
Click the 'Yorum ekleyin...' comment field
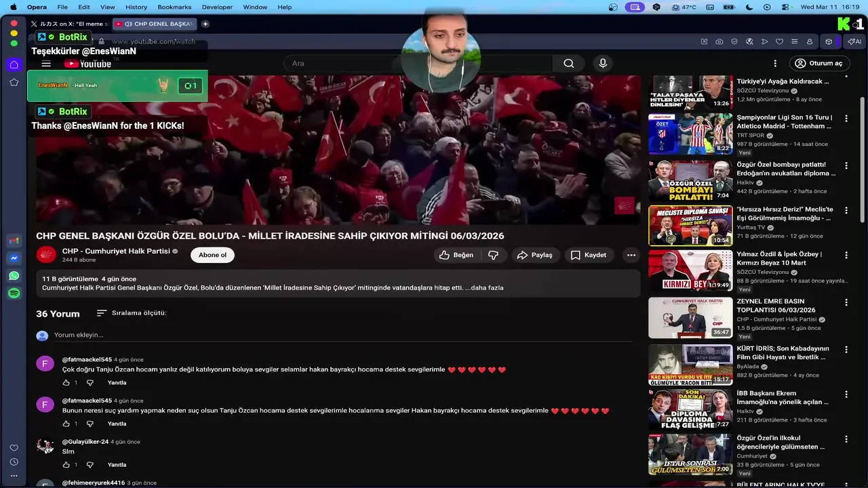[342, 335]
